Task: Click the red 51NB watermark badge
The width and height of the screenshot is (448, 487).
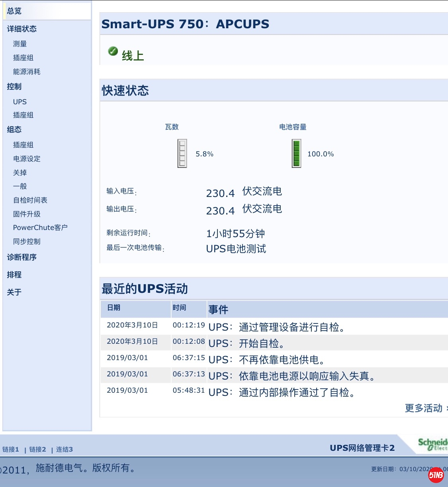Action: coord(436,475)
